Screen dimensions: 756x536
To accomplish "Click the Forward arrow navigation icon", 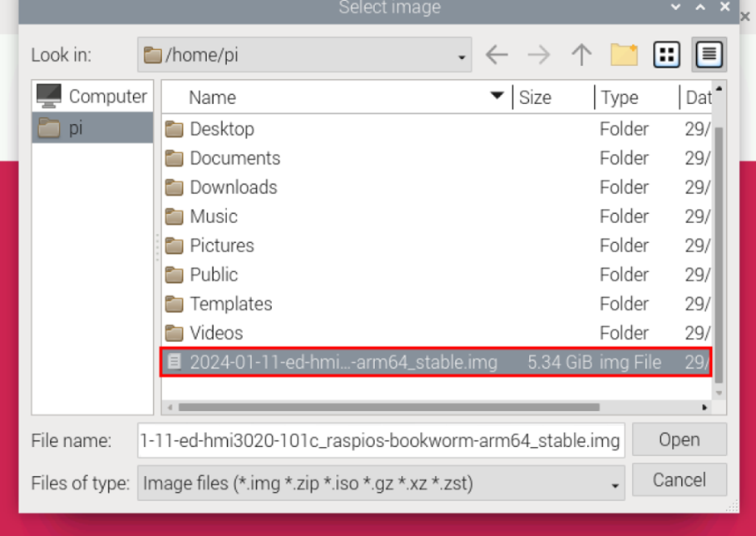I will (x=539, y=55).
